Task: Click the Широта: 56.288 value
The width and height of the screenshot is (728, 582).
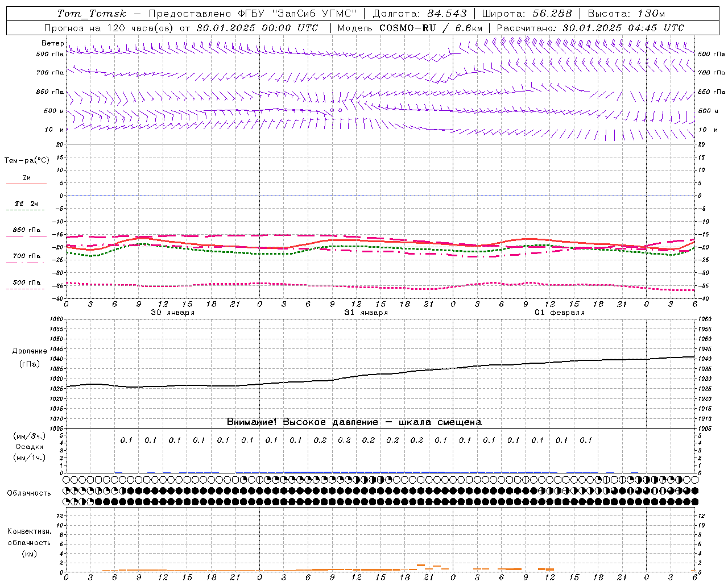Action: click(x=527, y=14)
